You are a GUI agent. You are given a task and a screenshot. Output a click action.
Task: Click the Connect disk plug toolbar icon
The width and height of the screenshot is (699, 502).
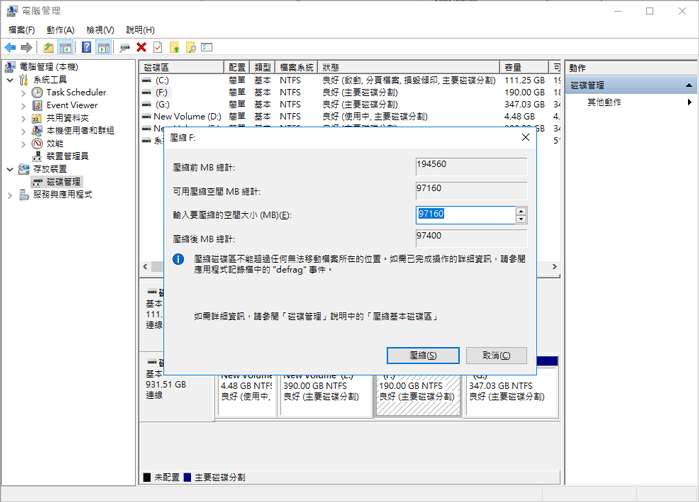pyautogui.click(x=124, y=47)
